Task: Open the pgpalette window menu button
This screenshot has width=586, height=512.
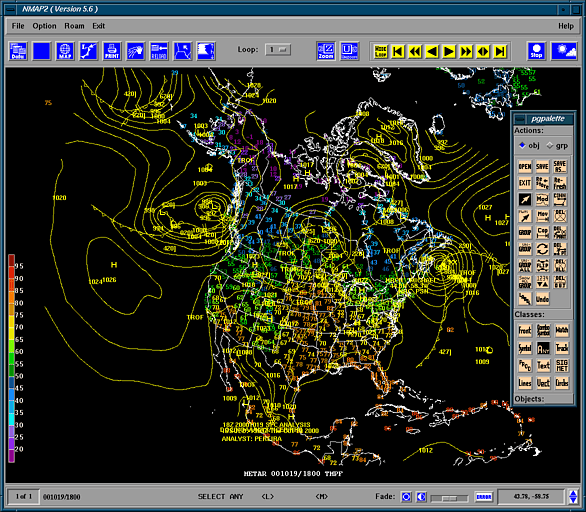Action: pyautogui.click(x=519, y=119)
